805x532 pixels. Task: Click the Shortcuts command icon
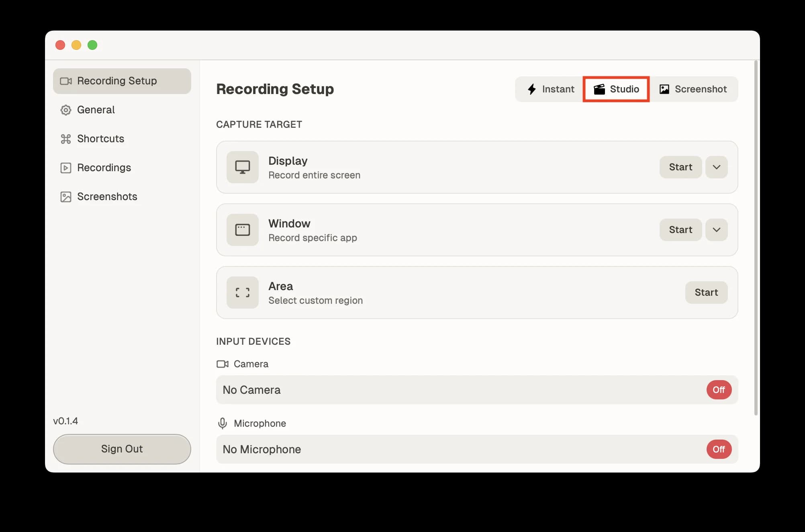66,139
